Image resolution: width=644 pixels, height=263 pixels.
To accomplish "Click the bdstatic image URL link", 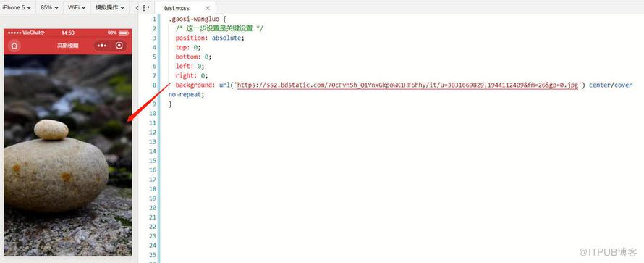I will 407,85.
